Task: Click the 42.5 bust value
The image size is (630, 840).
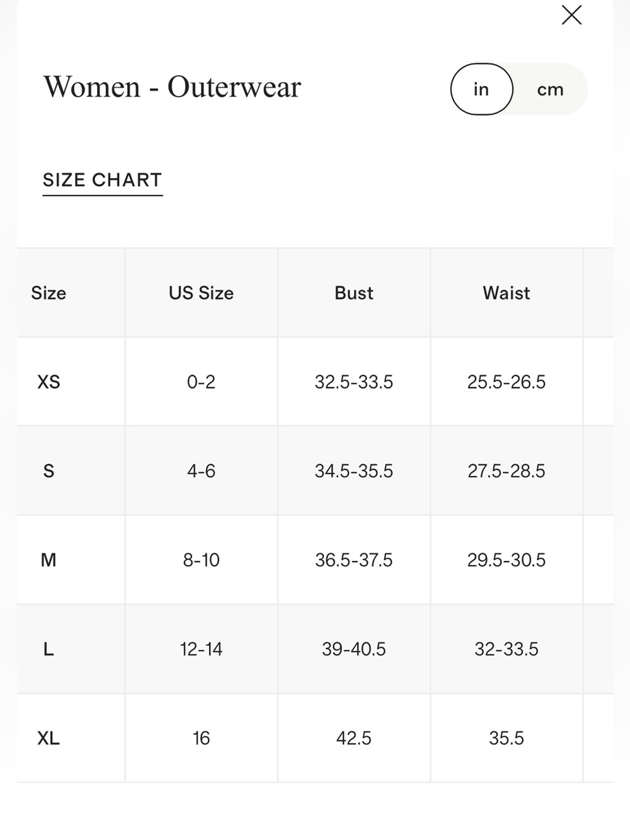Action: pos(353,738)
